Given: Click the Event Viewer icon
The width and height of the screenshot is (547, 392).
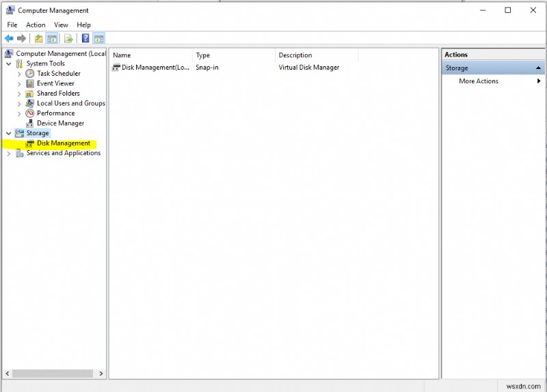Looking at the screenshot, I should coord(30,83).
